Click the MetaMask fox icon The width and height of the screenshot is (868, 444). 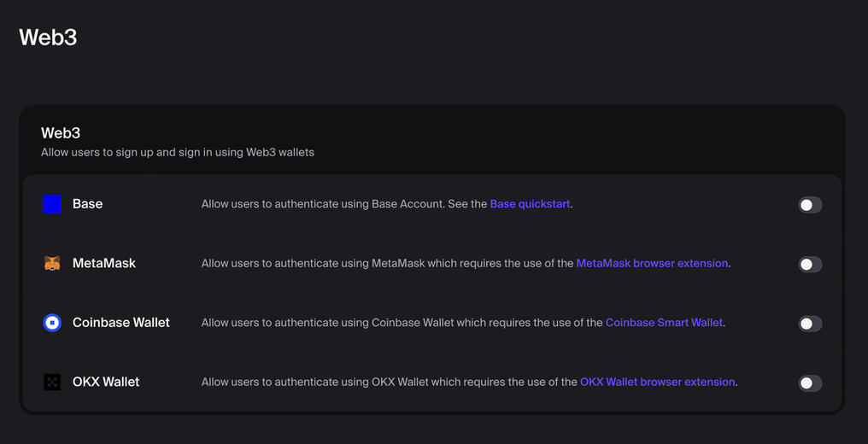coord(52,263)
